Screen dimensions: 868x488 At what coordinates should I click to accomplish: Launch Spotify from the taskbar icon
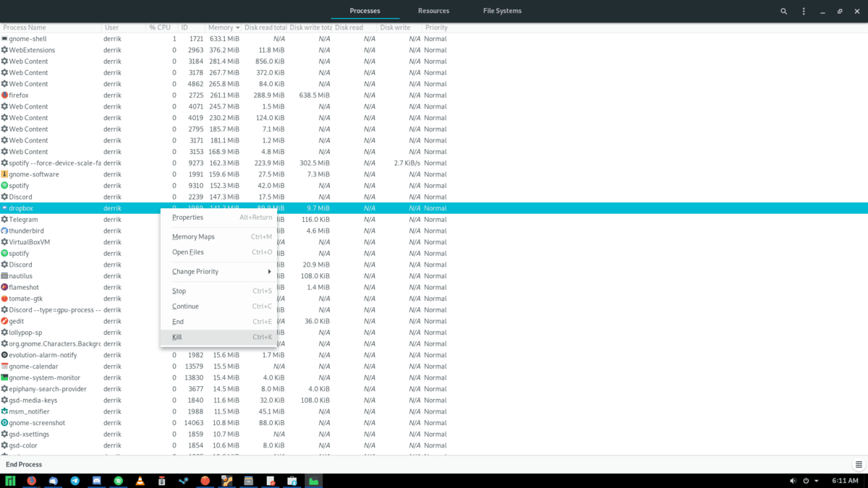[118, 479]
